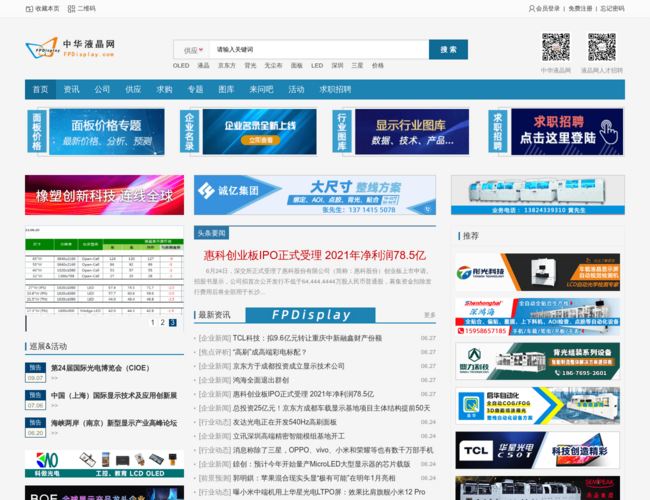650x500 pixels.
Task: Click the 收藏本页 bookmark icon
Action: click(29, 8)
